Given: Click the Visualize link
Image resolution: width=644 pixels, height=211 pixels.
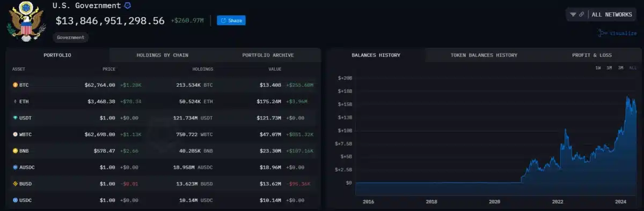Looking at the screenshot, I should click(617, 33).
